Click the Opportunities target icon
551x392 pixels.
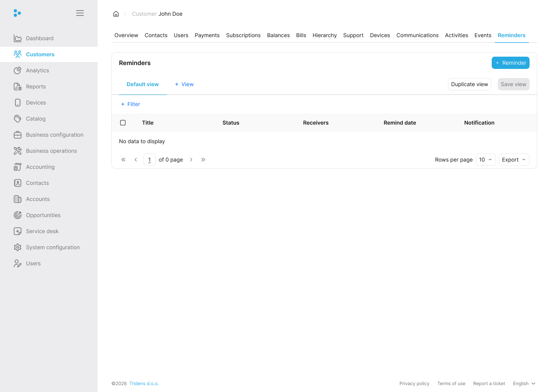[x=18, y=215]
